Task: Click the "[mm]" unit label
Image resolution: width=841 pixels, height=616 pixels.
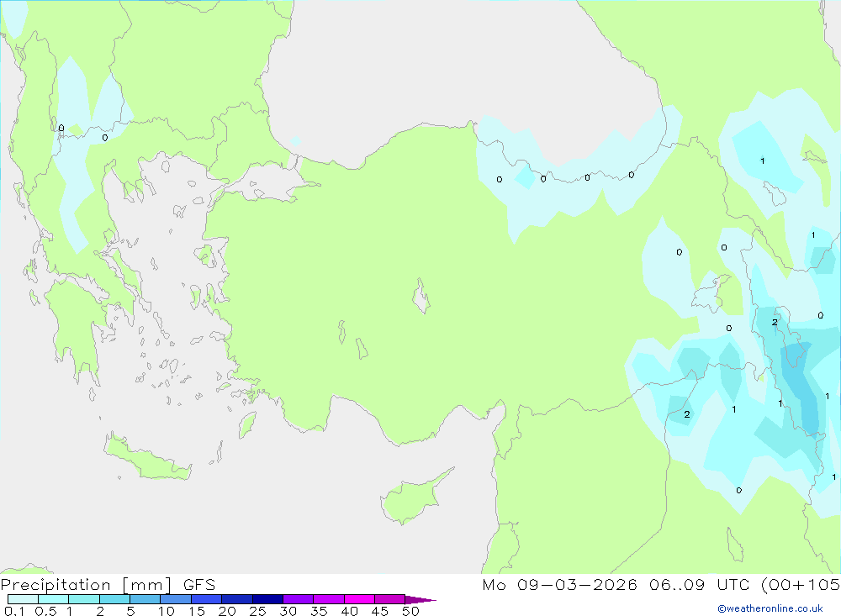Action: [147, 585]
